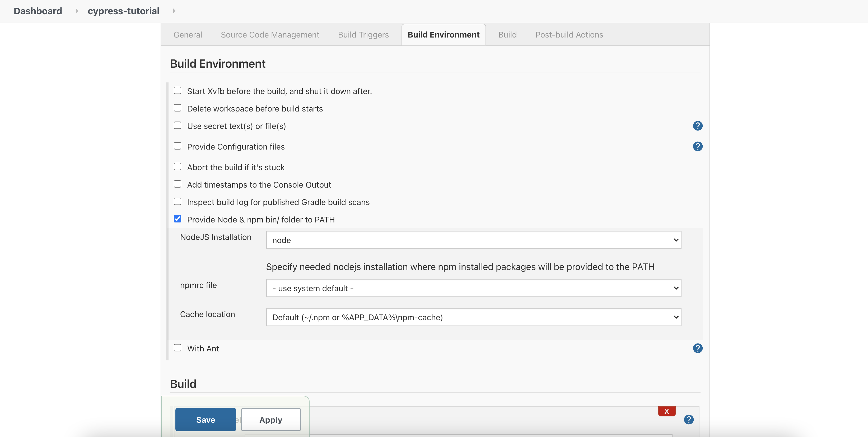868x437 pixels.
Task: Enable Delete workspace before build starts
Action: click(x=178, y=108)
